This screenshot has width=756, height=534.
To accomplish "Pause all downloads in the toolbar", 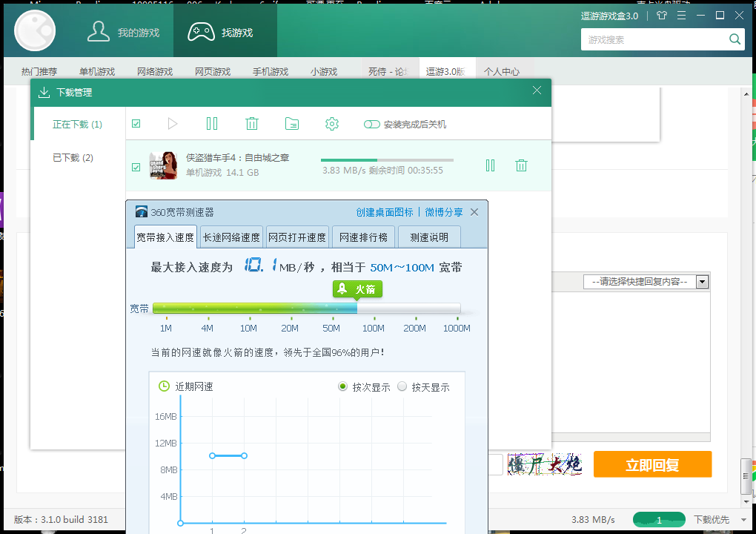I will pos(212,124).
